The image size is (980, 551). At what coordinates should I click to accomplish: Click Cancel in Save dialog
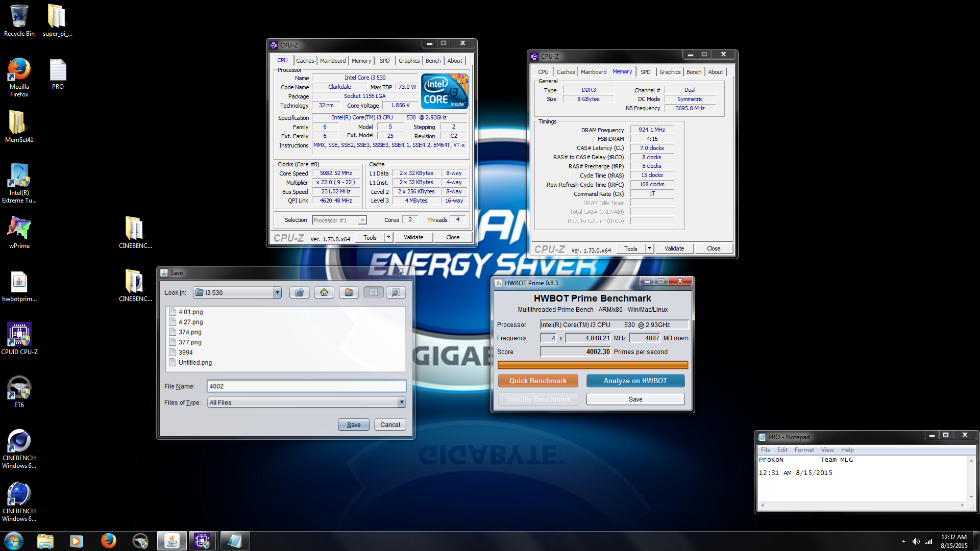(x=390, y=424)
